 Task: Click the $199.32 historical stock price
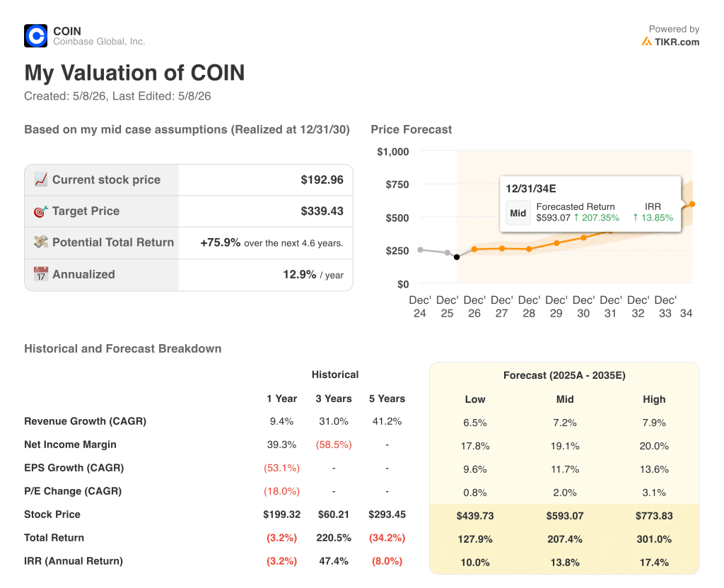(x=281, y=514)
